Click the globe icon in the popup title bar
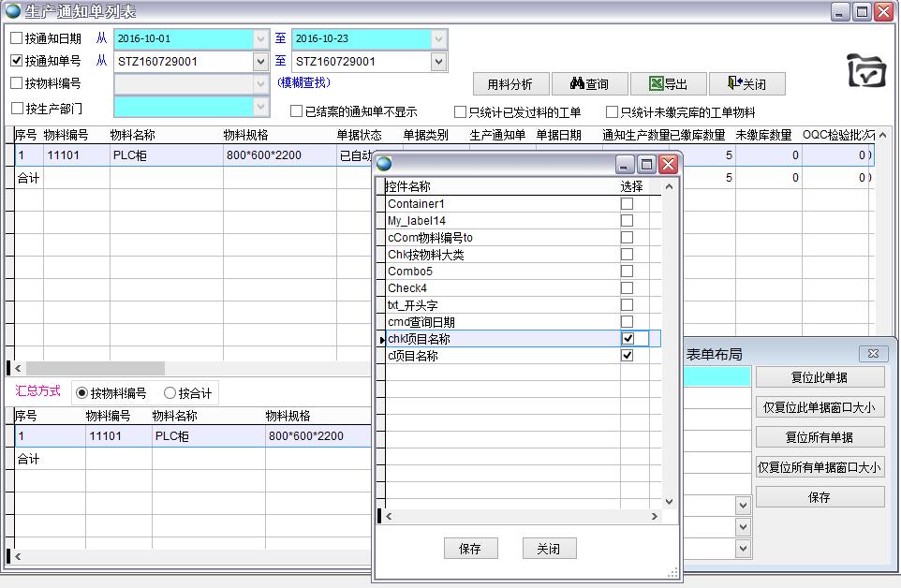Viewport: 901px width, 588px height. coord(384,164)
